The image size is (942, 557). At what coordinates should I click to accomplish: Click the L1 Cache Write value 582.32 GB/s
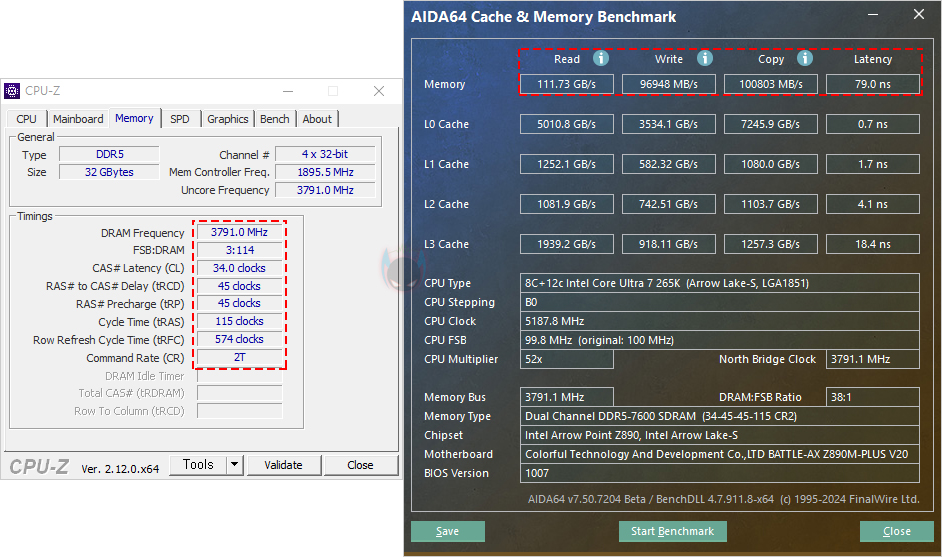[x=669, y=164]
